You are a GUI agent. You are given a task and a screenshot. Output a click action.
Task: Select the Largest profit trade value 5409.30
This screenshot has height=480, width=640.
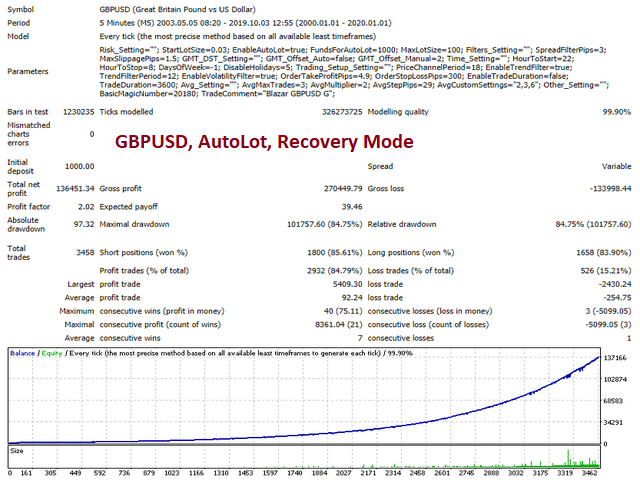point(339,312)
